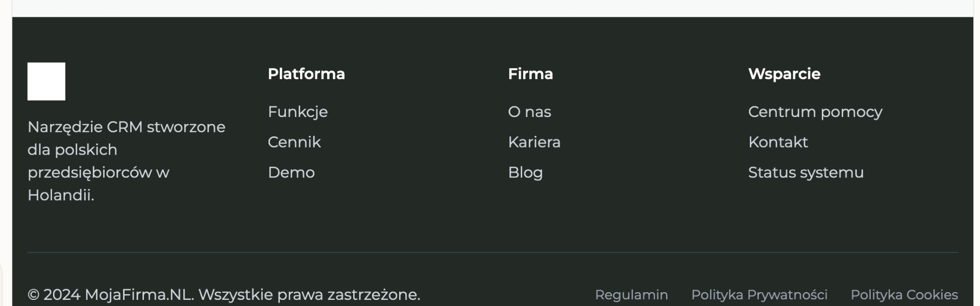The height and width of the screenshot is (306, 980).
Task: Go to the Blog link
Action: pos(525,173)
